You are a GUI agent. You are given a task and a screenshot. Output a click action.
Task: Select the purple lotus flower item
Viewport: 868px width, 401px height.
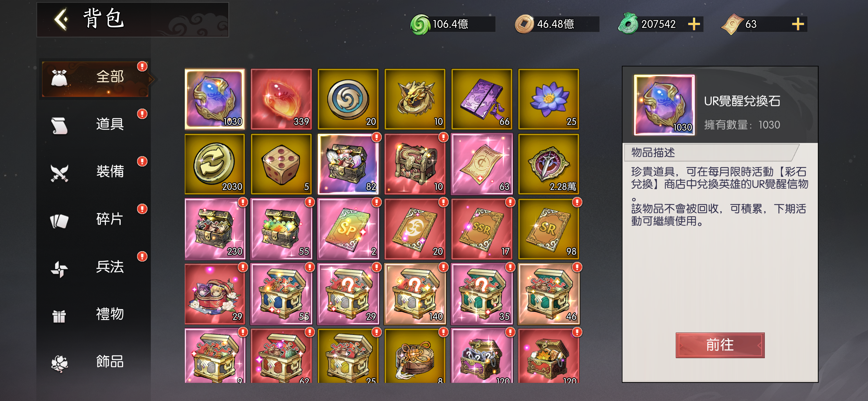548,99
